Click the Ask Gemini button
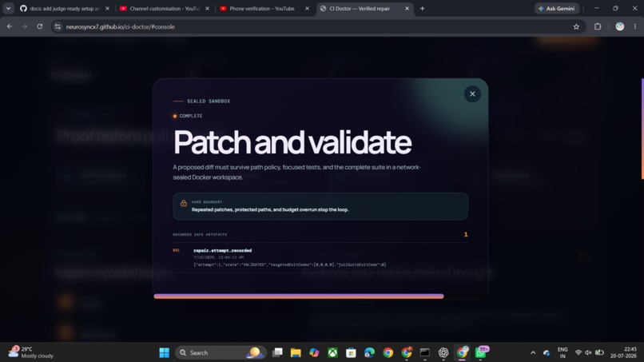The image size is (644, 362). coord(557,8)
